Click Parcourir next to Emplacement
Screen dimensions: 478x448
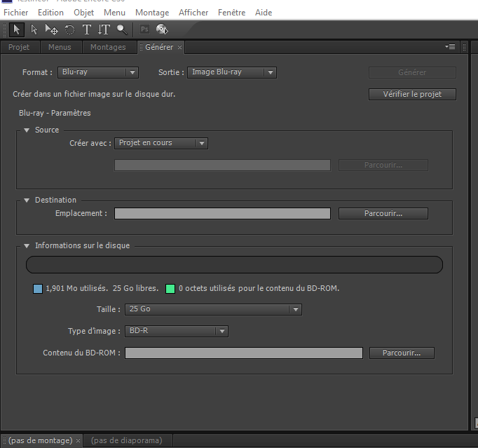pyautogui.click(x=383, y=213)
